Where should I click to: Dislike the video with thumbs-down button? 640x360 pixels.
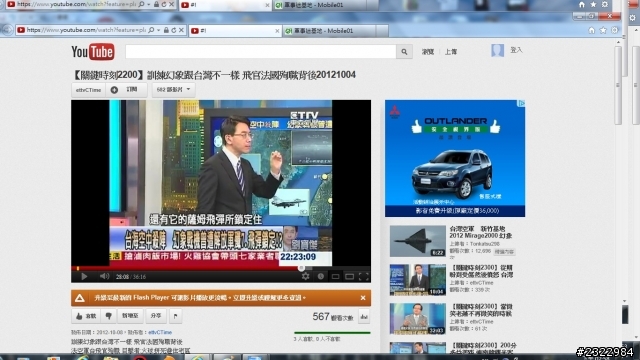tap(109, 316)
